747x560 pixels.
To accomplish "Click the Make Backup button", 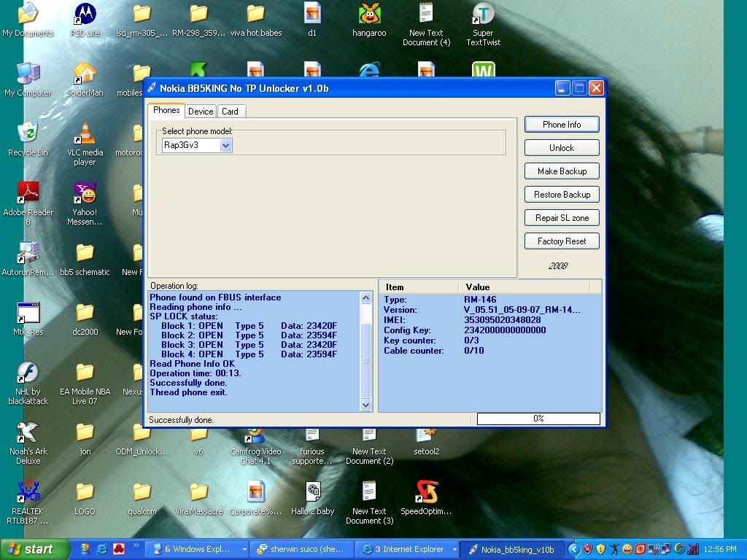I will pos(562,171).
